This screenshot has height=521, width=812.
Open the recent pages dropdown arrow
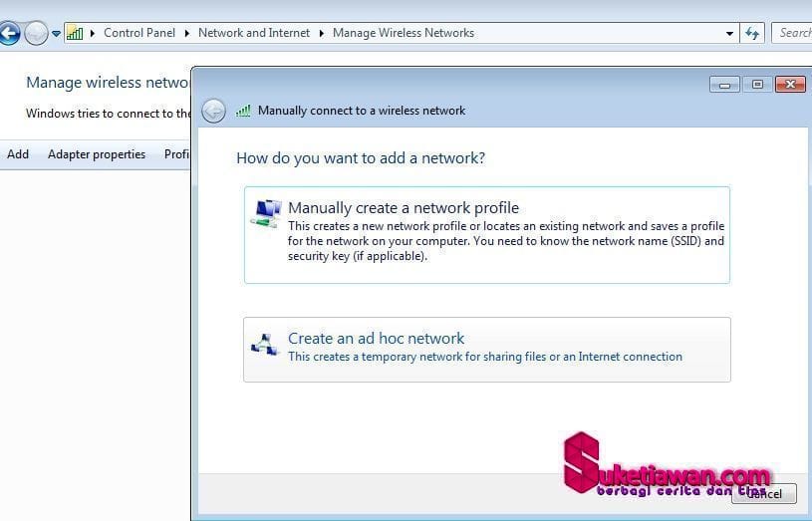pos(56,34)
